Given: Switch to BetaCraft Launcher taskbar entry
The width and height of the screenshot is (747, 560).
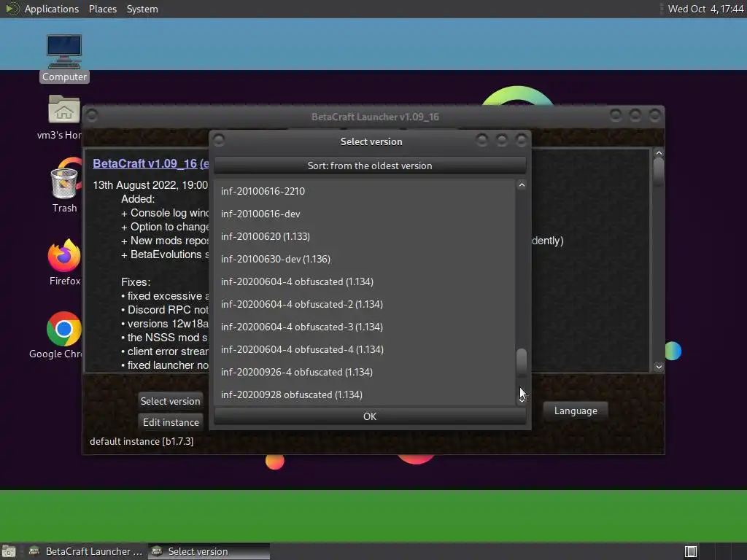Looking at the screenshot, I should click(x=86, y=551).
